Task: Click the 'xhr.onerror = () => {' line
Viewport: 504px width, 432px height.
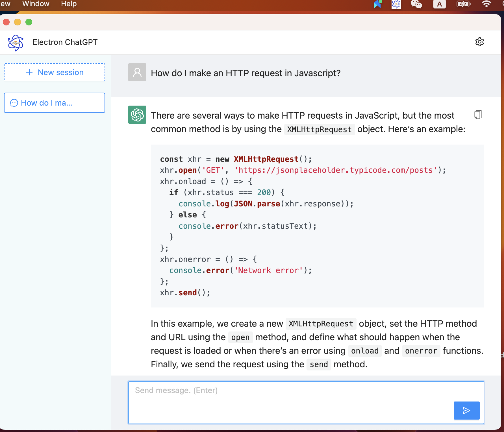Action: point(208,259)
